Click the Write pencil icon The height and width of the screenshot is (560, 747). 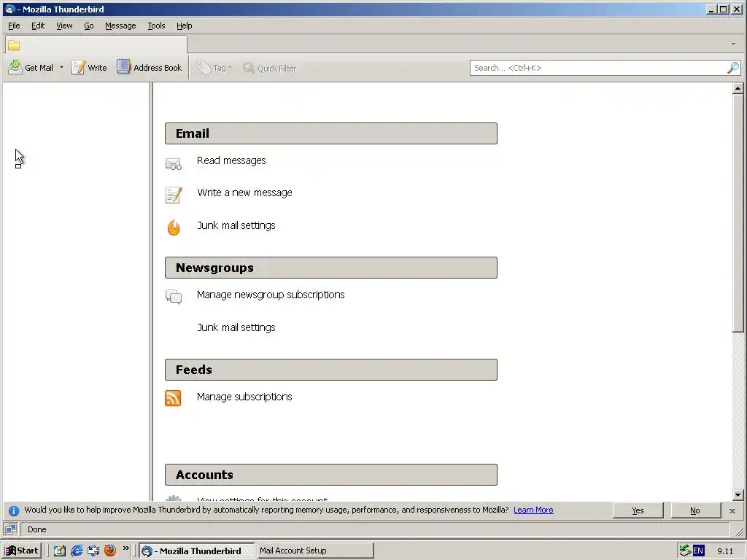tap(78, 68)
